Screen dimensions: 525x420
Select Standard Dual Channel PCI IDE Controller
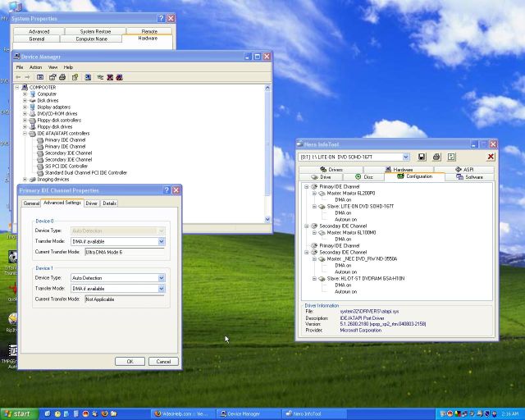pos(85,173)
